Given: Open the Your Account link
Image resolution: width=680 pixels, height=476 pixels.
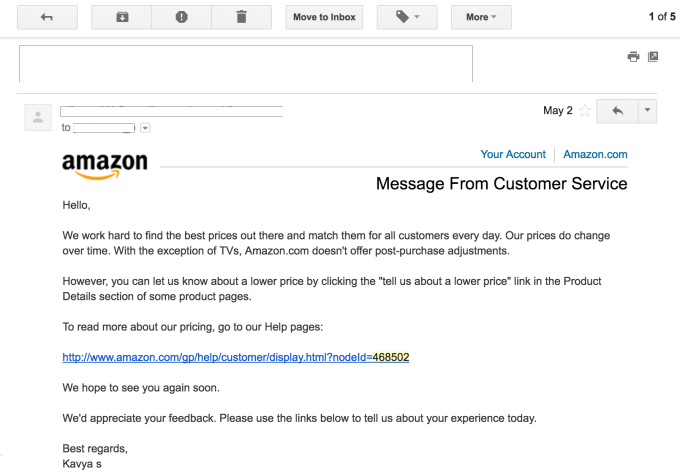Looking at the screenshot, I should pyautogui.click(x=513, y=155).
